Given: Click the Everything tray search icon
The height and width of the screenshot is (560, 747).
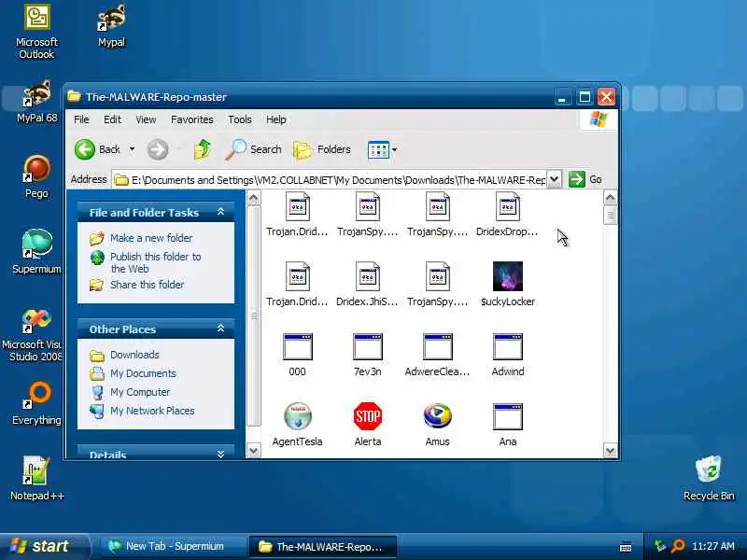Looking at the screenshot, I should click(x=678, y=546).
